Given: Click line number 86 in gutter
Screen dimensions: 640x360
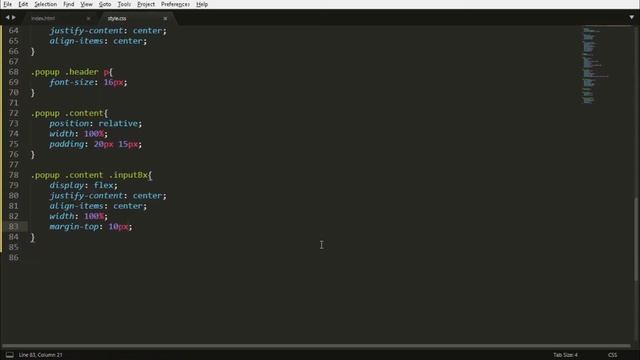Looking at the screenshot, I should click(13, 258).
